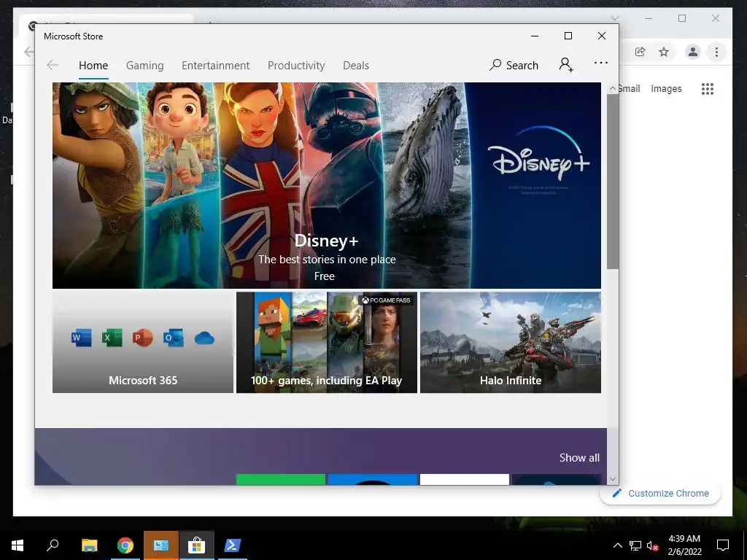This screenshot has height=560, width=747.
Task: Open the orange-highlighted taskbar app
Action: coord(161,545)
